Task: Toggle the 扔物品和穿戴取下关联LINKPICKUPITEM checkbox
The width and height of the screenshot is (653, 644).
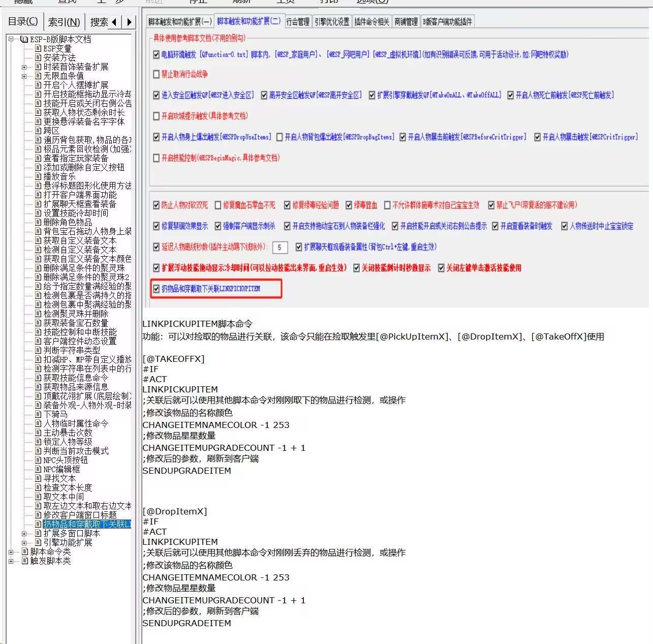Action: click(x=157, y=289)
